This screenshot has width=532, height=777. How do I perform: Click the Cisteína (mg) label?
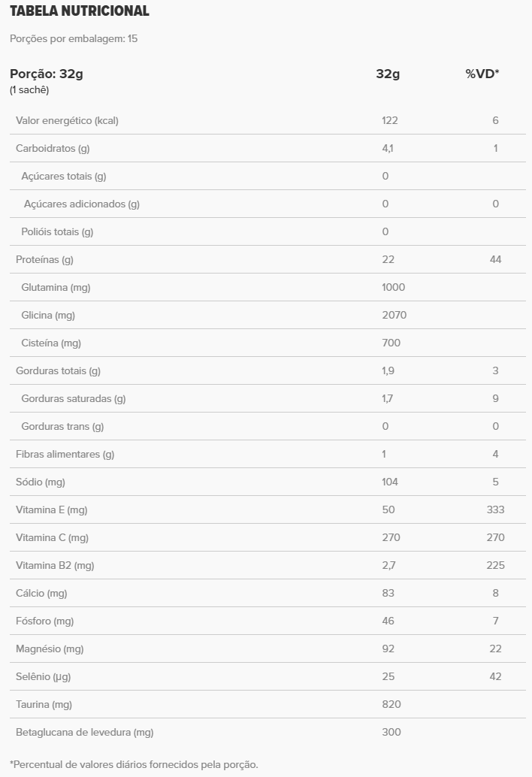tap(51, 343)
